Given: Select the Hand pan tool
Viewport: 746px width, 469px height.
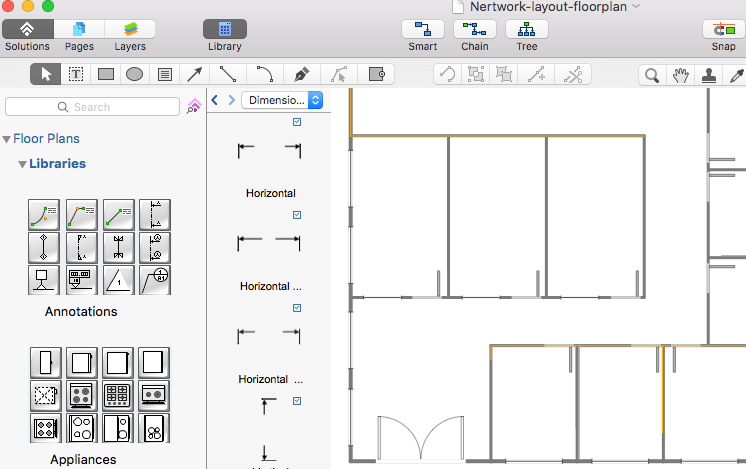Looking at the screenshot, I should 680,75.
